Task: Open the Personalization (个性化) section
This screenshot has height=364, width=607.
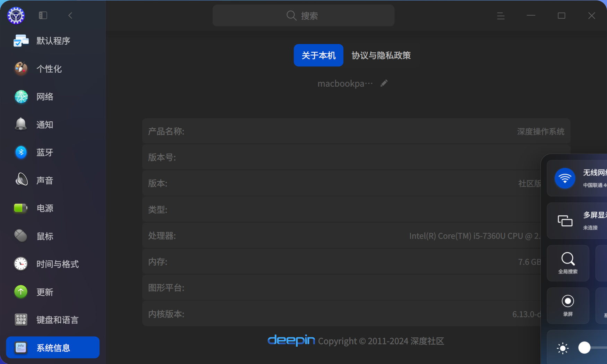Action: [53, 69]
